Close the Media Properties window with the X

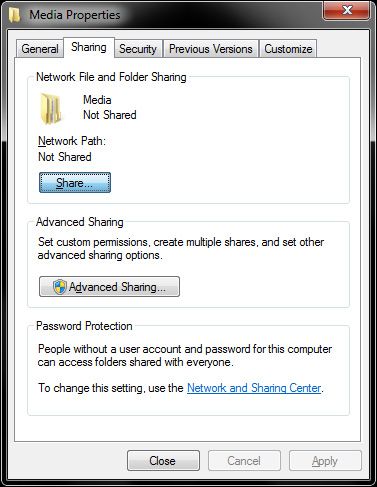pos(347,10)
